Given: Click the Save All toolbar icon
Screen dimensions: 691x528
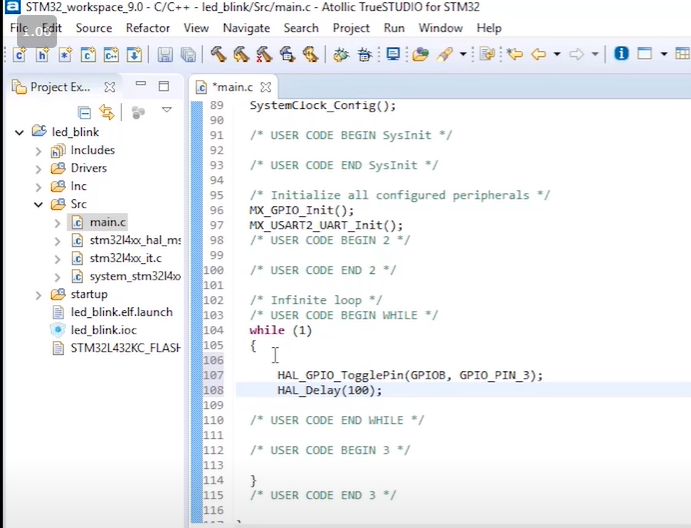Looking at the screenshot, I should (x=187, y=55).
